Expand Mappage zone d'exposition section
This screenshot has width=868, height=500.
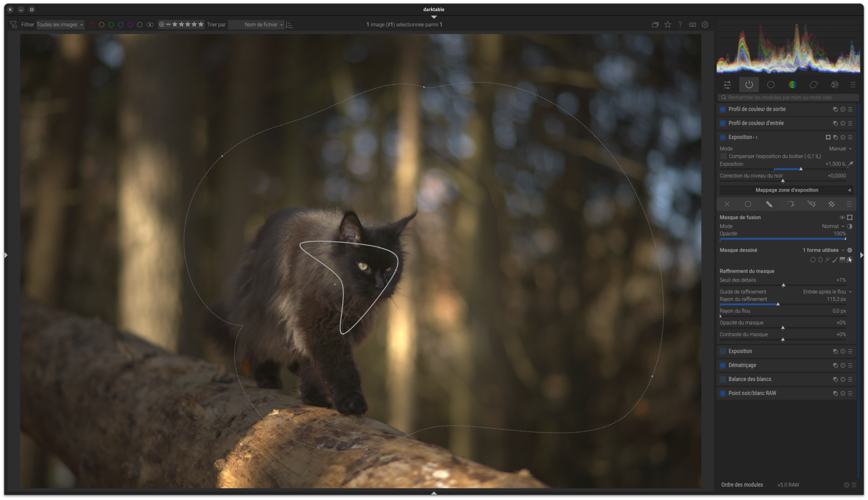point(786,190)
